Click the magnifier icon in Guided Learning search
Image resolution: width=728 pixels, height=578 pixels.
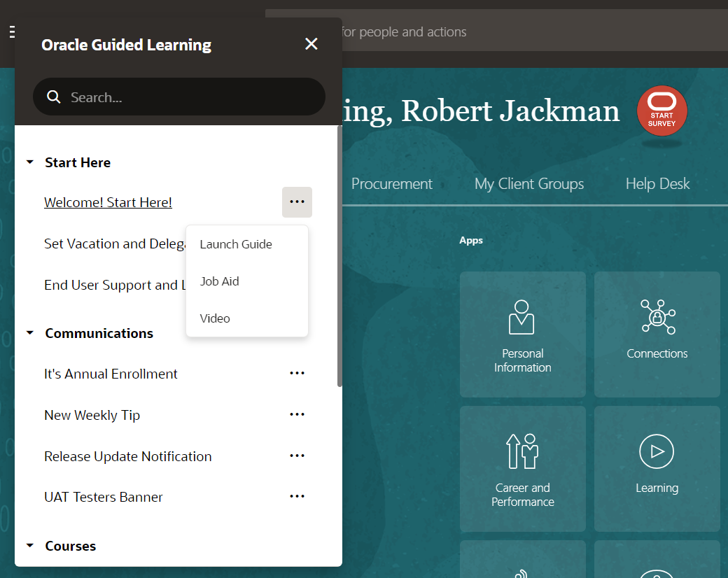click(x=54, y=97)
